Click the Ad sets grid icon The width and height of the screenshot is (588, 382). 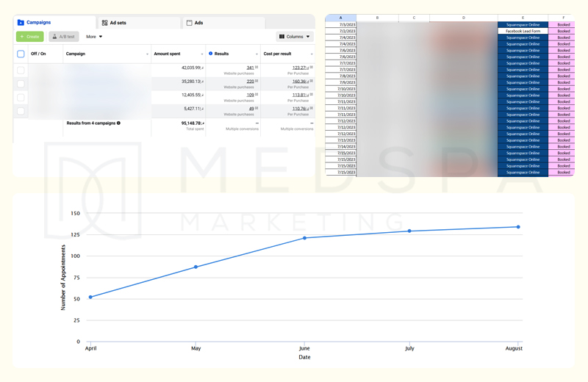104,24
